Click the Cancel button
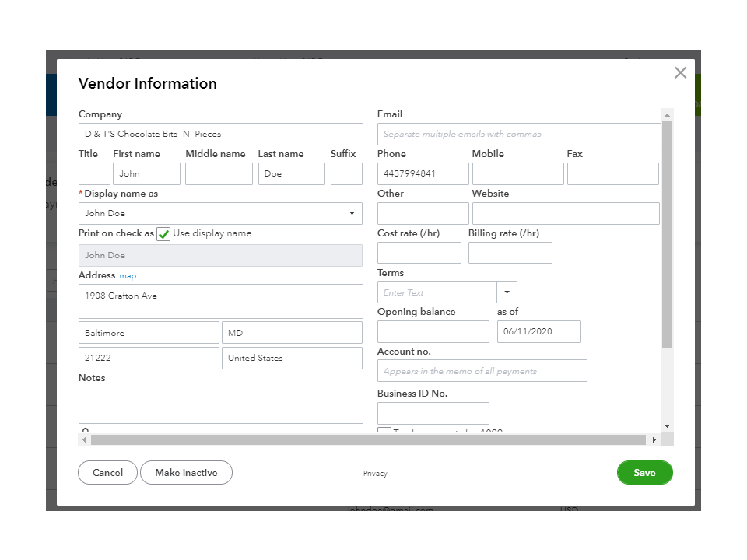This screenshot has height=560, width=747. (107, 472)
